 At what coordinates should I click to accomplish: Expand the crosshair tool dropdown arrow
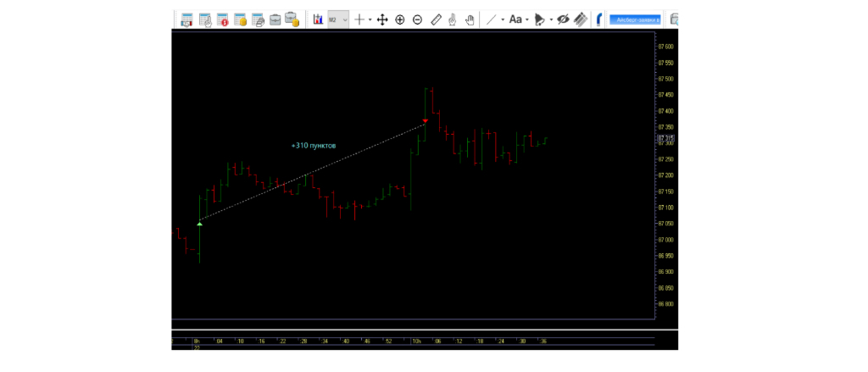click(370, 19)
